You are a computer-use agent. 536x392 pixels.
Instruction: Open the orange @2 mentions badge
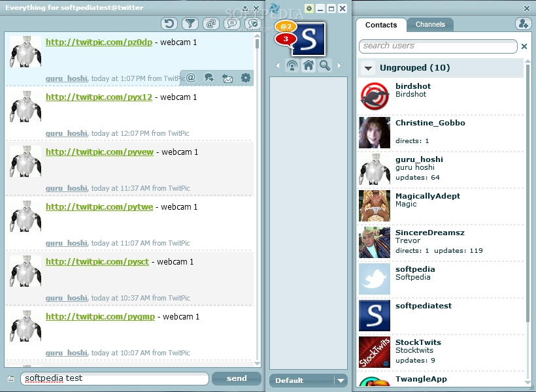tap(286, 26)
